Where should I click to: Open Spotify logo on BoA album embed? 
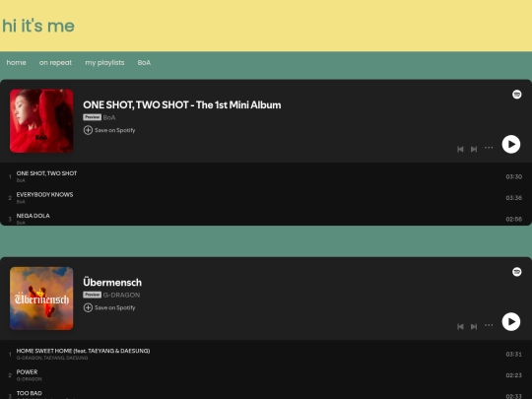517,95
